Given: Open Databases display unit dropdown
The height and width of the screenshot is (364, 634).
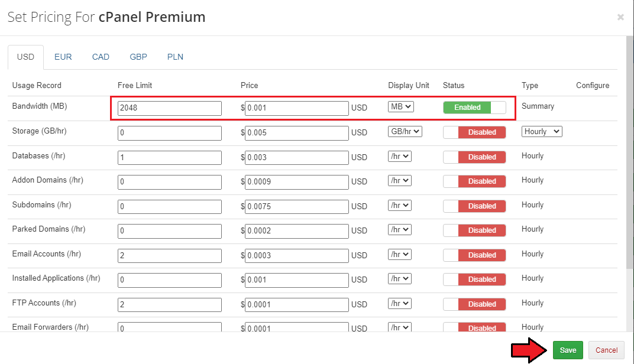Looking at the screenshot, I should (400, 157).
